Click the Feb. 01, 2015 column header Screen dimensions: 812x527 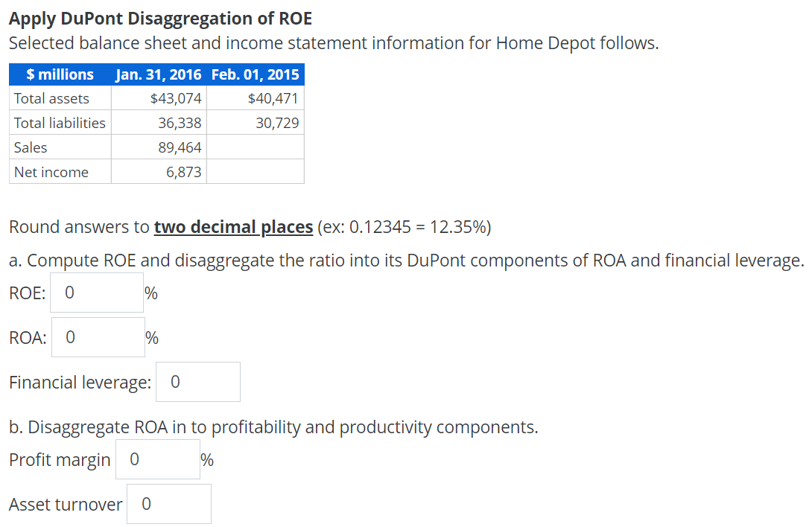[256, 74]
